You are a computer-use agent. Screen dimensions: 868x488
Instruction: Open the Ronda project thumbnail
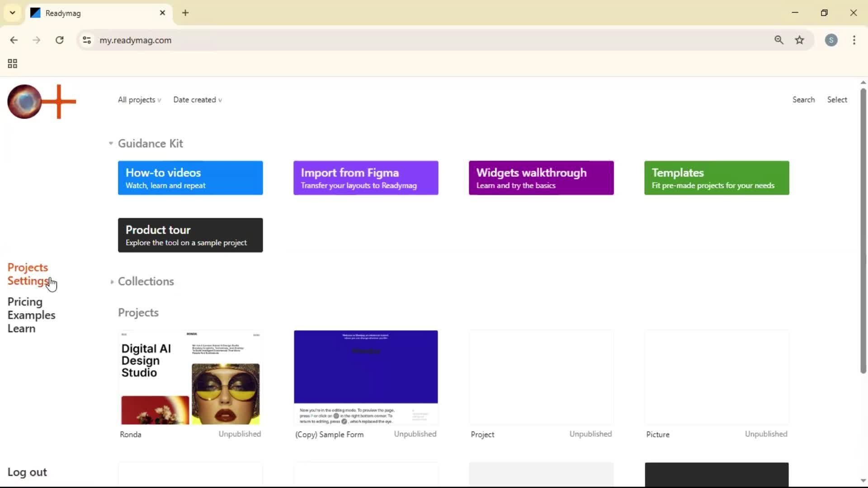pyautogui.click(x=190, y=379)
